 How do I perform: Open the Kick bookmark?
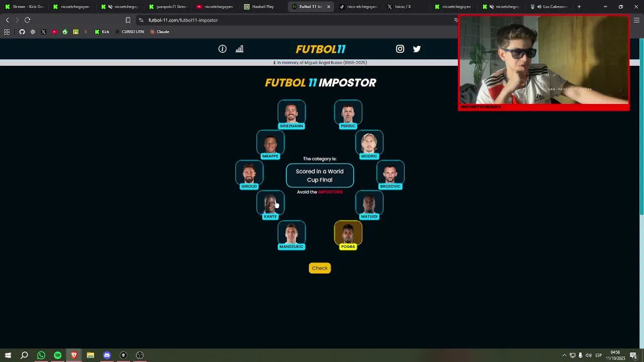pos(102,32)
